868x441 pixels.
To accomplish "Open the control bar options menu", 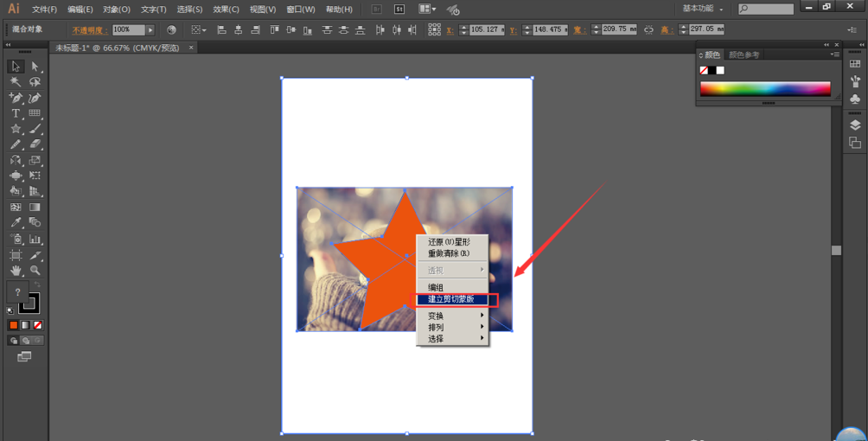I will tap(852, 30).
